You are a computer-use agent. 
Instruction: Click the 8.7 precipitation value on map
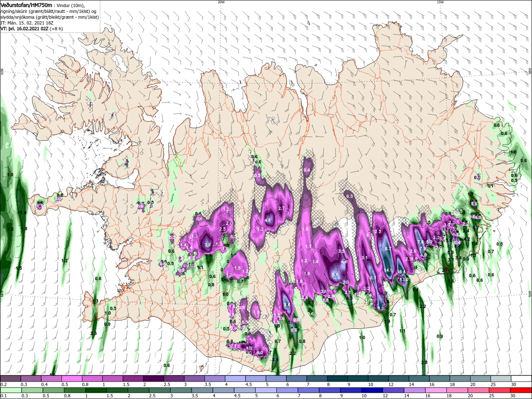389,249
